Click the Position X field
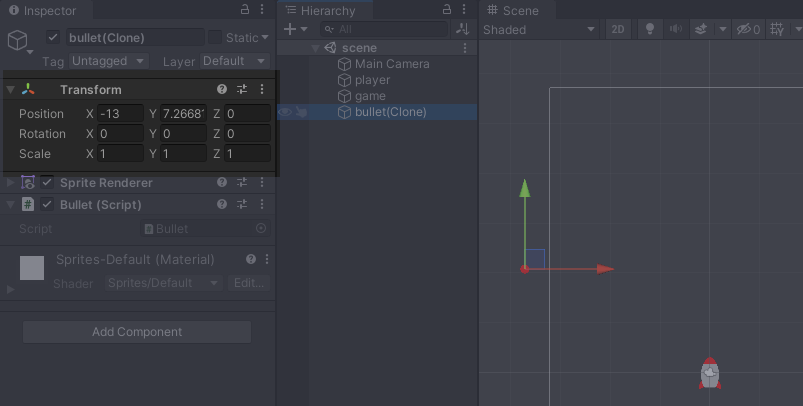This screenshot has width=803, height=406. tap(120, 113)
